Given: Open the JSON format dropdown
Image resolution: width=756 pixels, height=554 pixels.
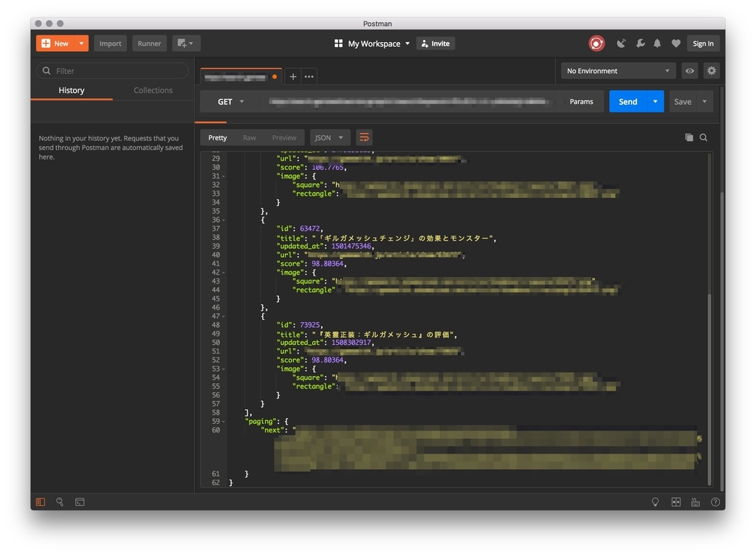Looking at the screenshot, I should coord(329,137).
